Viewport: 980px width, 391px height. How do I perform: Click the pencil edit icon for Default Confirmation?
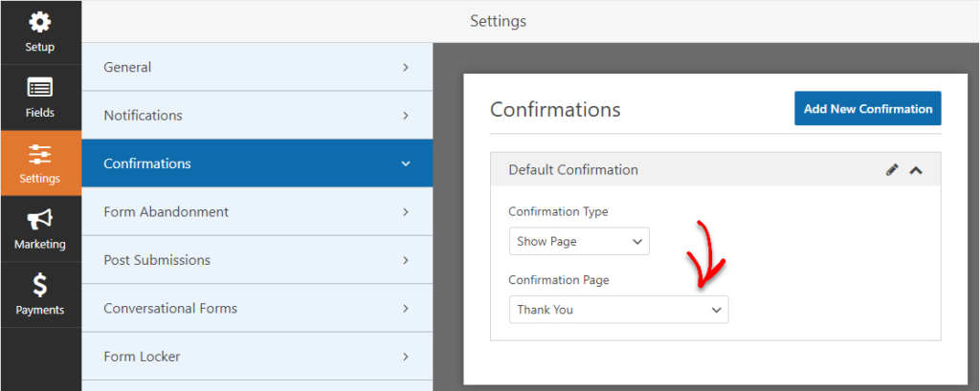click(x=892, y=170)
